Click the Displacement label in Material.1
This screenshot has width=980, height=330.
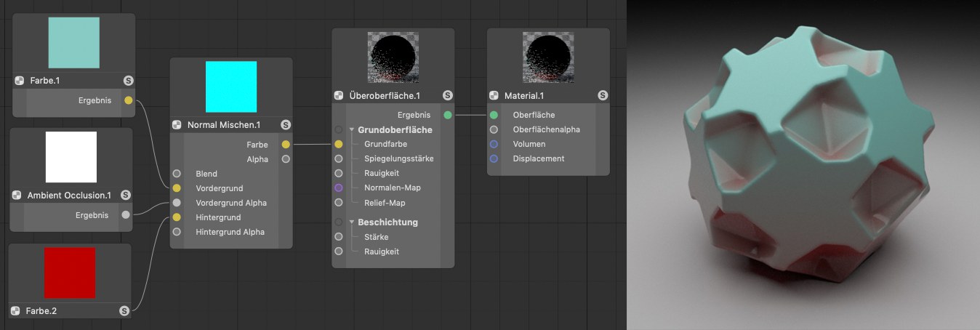click(x=539, y=158)
